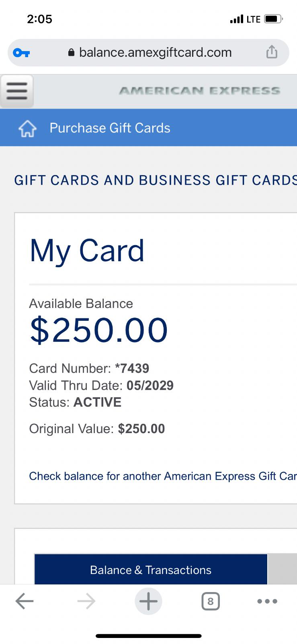297x644 pixels.
Task: Go back with the back arrow
Action: pos(25,601)
